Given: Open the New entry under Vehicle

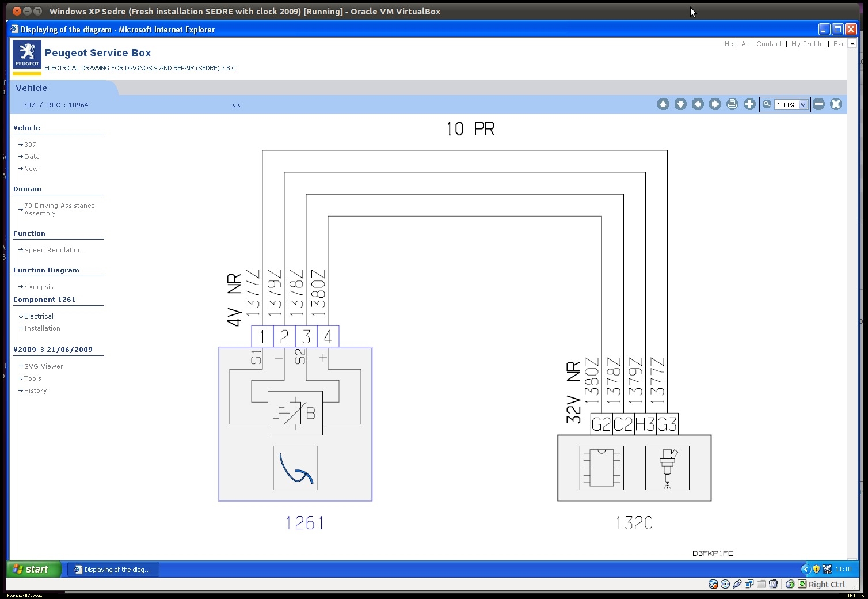Looking at the screenshot, I should click(x=31, y=169).
